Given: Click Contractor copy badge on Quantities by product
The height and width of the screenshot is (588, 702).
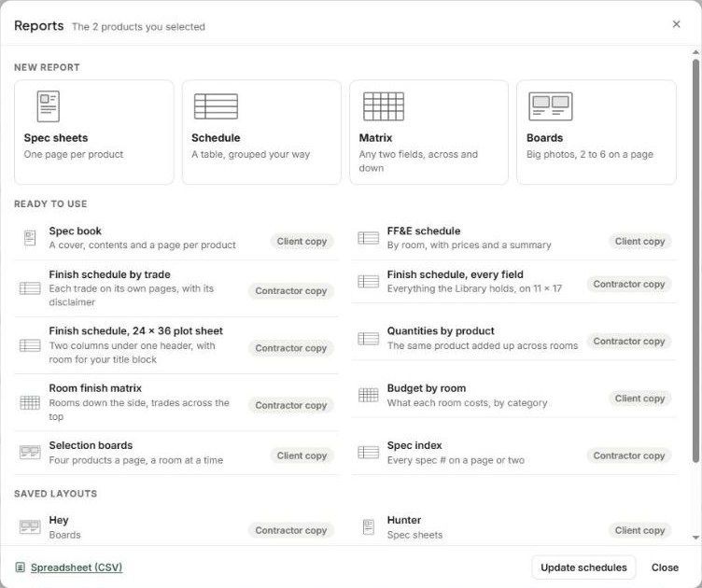Looking at the screenshot, I should (629, 342).
